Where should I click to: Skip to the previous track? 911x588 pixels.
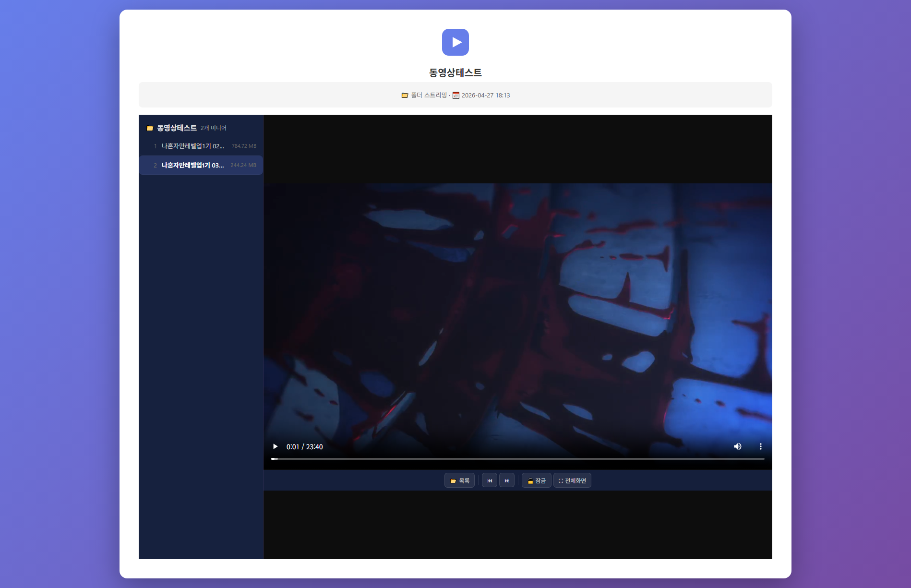489,480
